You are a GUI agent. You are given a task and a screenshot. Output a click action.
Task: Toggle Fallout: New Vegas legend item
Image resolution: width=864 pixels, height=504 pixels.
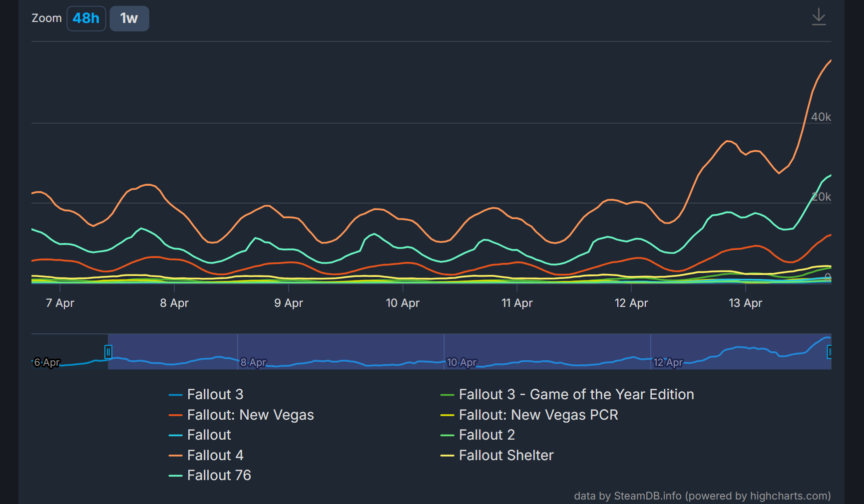pos(241,415)
